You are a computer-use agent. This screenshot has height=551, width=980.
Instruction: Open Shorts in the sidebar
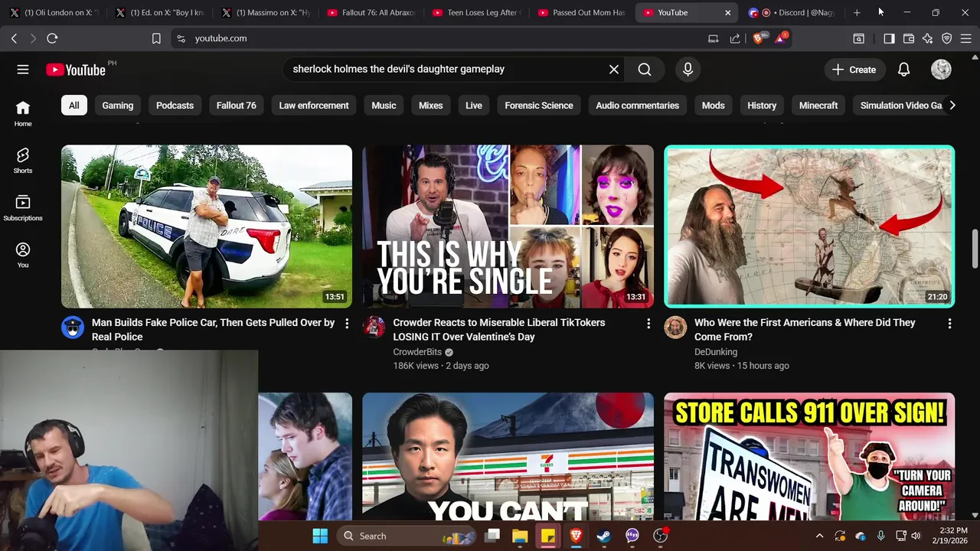click(23, 161)
